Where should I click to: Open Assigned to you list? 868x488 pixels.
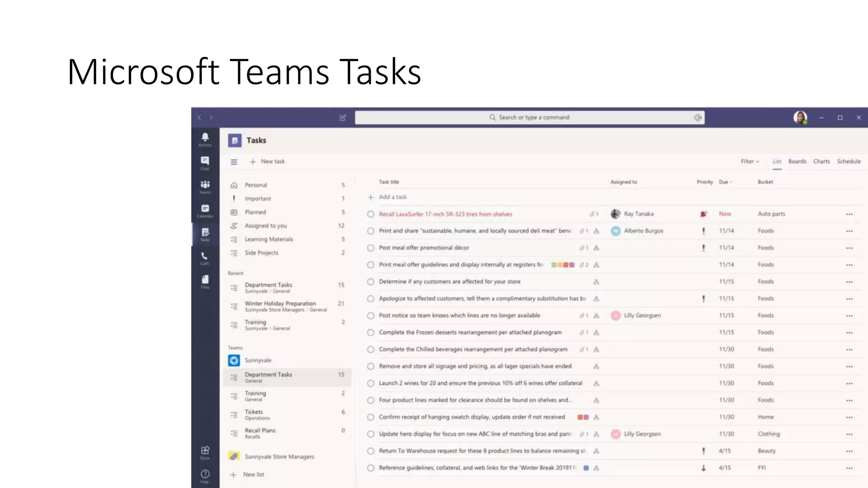tap(287, 226)
